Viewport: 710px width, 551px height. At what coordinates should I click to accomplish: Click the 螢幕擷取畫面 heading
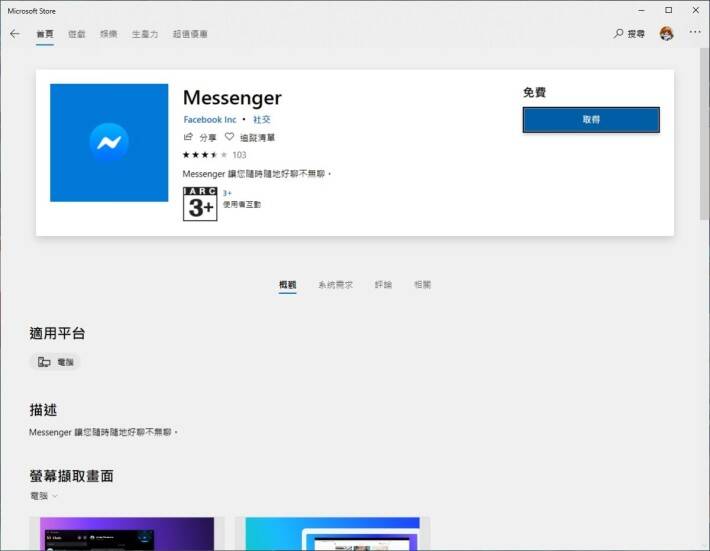click(72, 476)
